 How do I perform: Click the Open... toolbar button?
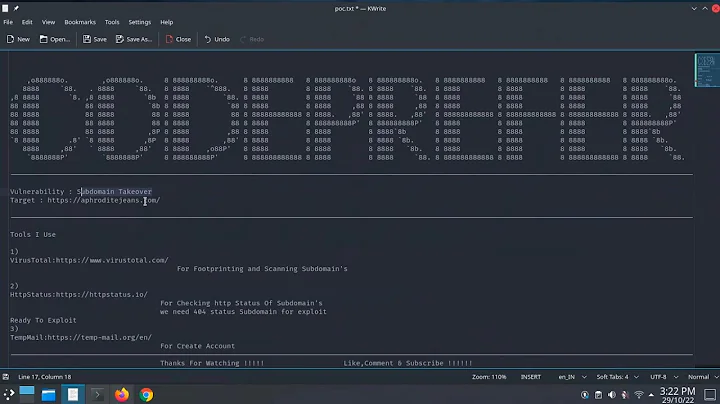tap(55, 39)
